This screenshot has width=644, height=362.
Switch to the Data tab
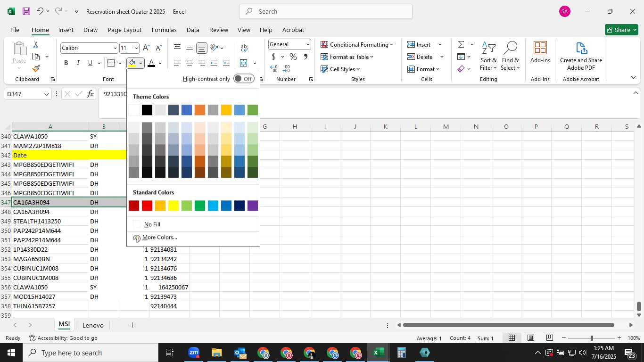[x=193, y=30]
